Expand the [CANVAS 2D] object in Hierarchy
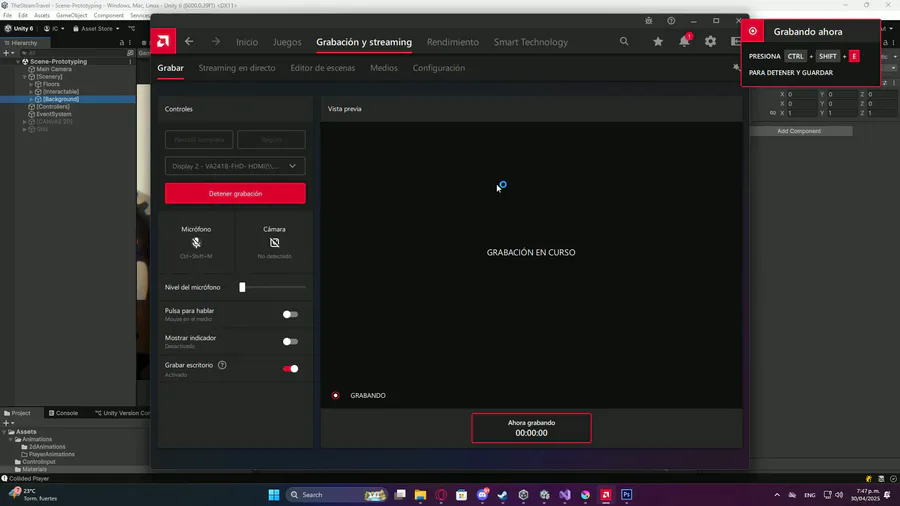This screenshot has width=900, height=506. (25, 122)
